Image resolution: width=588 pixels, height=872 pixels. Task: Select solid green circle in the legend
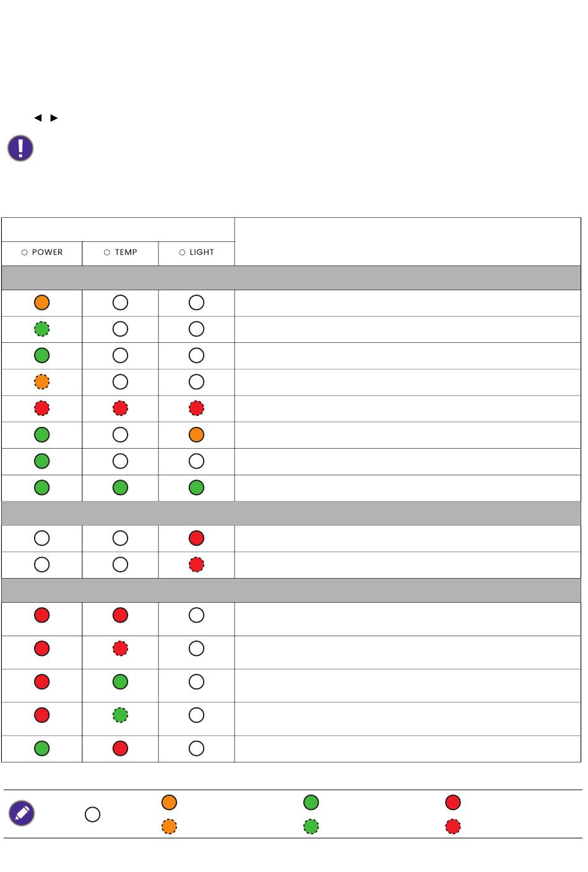311,802
